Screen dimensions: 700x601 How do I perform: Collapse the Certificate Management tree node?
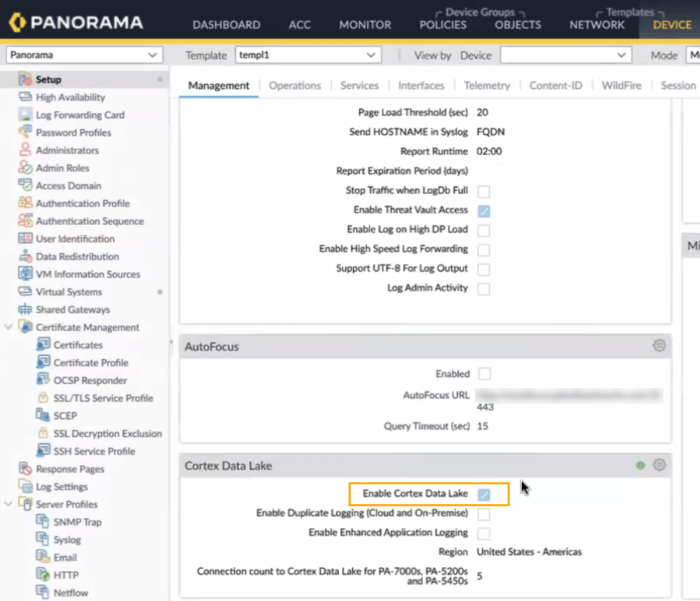click(x=8, y=327)
